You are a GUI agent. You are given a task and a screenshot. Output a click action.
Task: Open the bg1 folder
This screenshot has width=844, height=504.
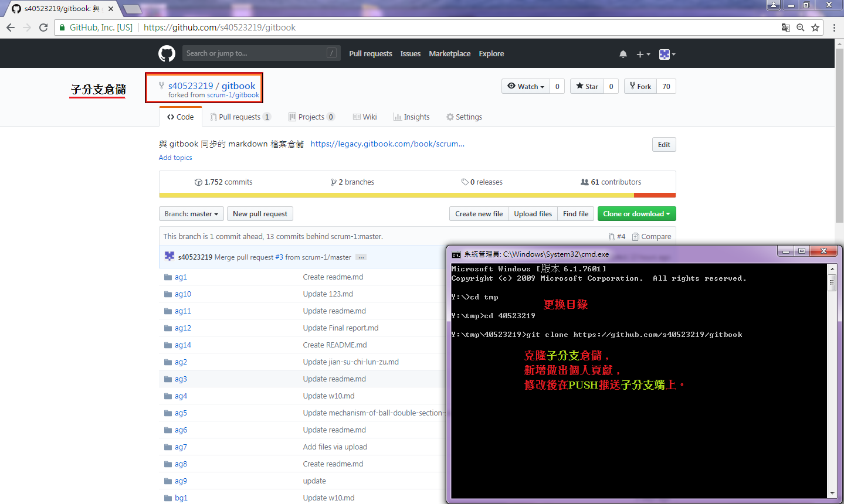click(x=181, y=498)
